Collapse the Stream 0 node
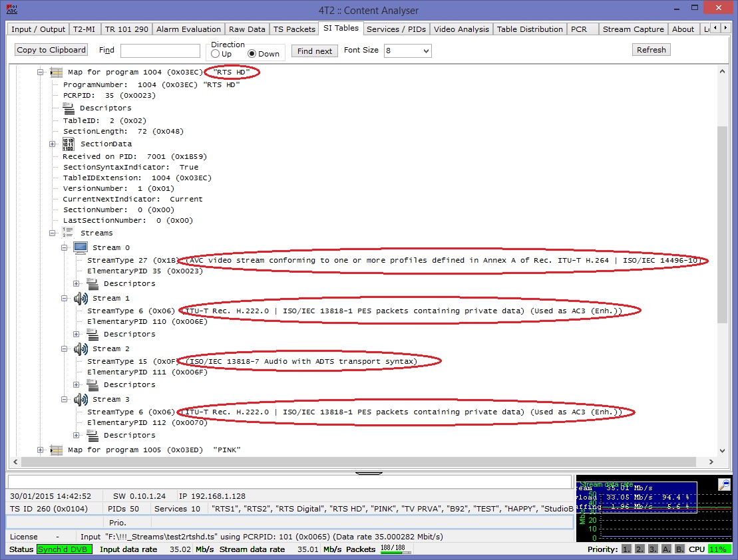The width and height of the screenshot is (738, 560). coord(65,247)
